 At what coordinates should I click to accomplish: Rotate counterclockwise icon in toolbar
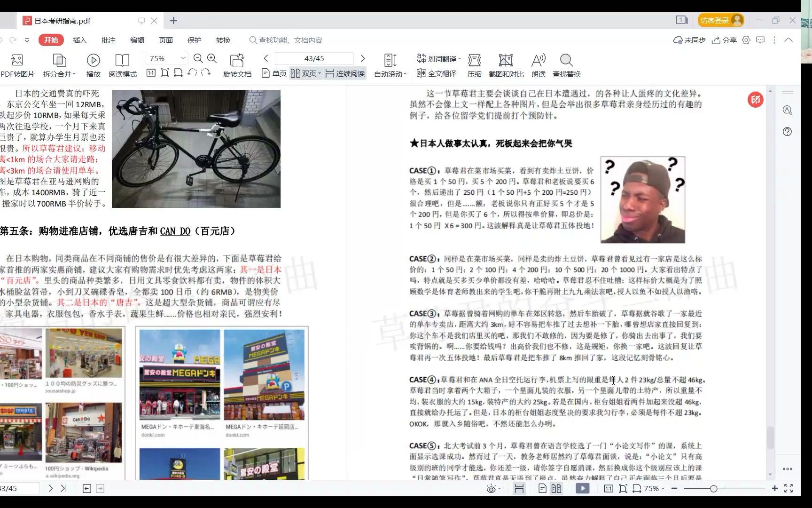tap(192, 73)
